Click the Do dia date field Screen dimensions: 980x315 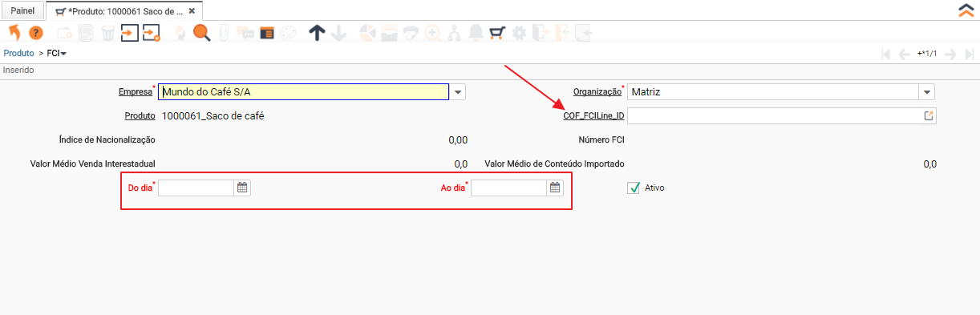pos(196,188)
